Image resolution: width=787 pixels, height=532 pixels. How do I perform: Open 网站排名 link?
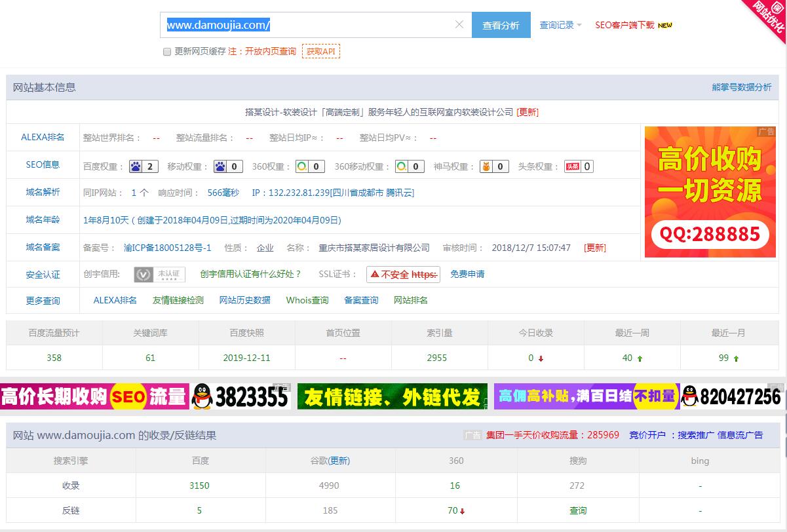click(x=411, y=300)
